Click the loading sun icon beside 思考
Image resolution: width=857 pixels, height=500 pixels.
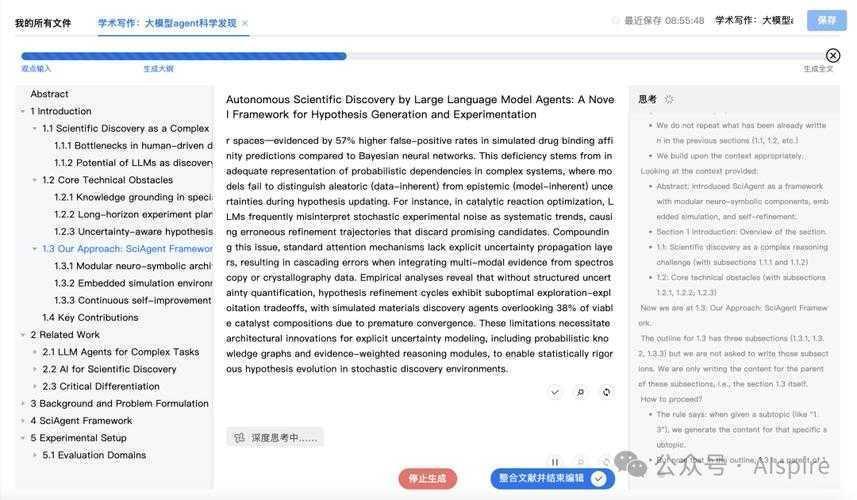[x=669, y=99]
